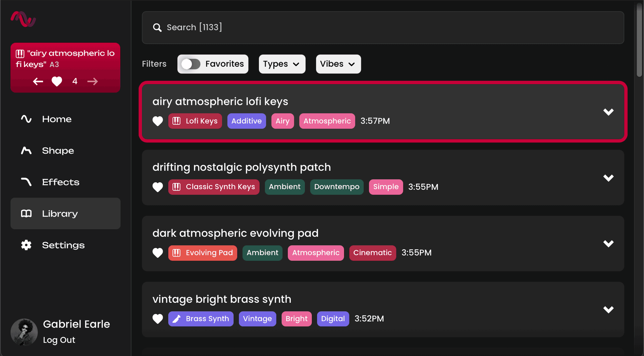Viewport: 644px width, 356px height.
Task: Go to Settings from the sidebar menu
Action: pos(63,245)
